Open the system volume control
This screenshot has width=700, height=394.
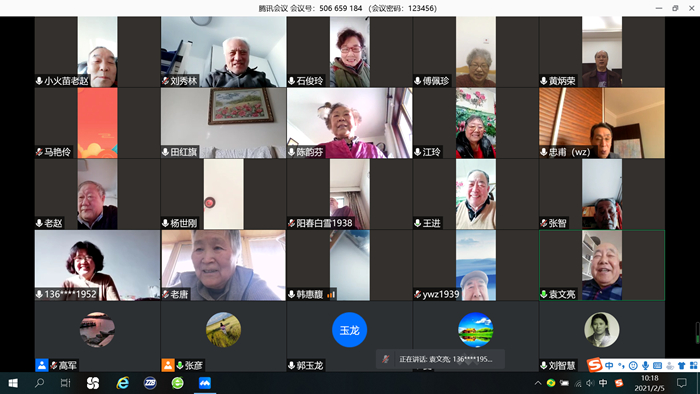pyautogui.click(x=590, y=383)
